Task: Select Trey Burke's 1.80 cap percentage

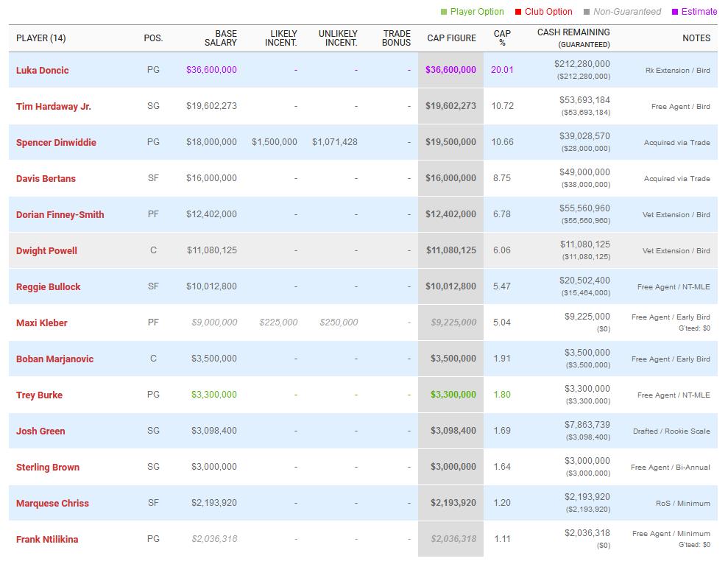Action: pyautogui.click(x=502, y=395)
